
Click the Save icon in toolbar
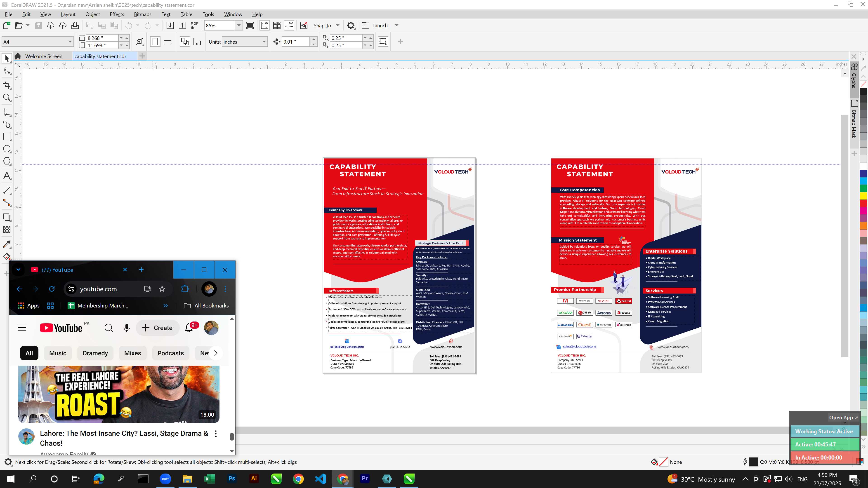pos(38,25)
